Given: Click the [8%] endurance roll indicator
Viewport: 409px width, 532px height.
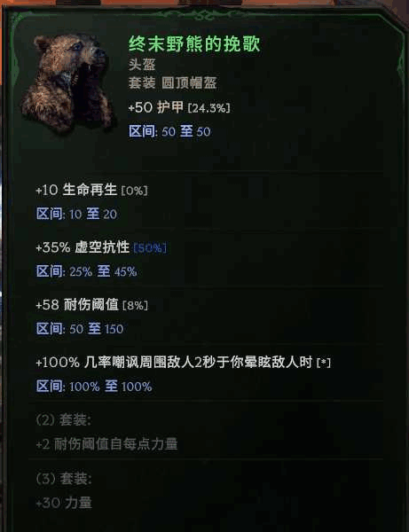Looking at the screenshot, I should [135, 305].
